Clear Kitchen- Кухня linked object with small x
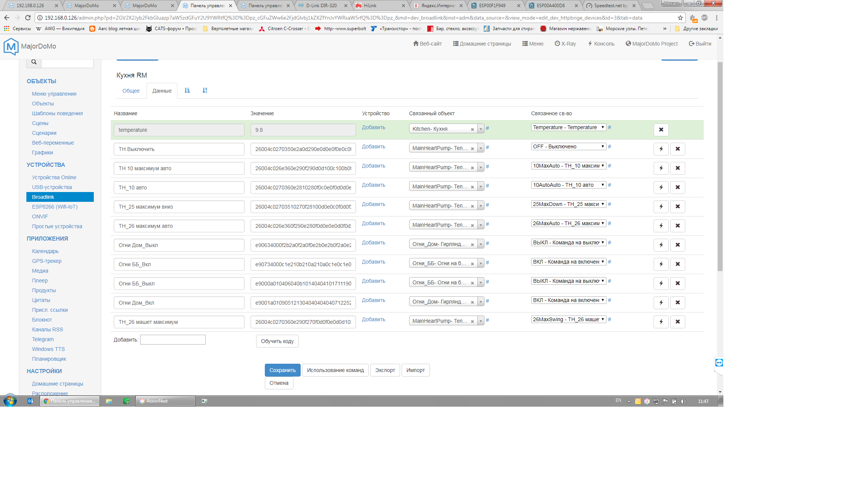868x488 pixels. coord(472,129)
